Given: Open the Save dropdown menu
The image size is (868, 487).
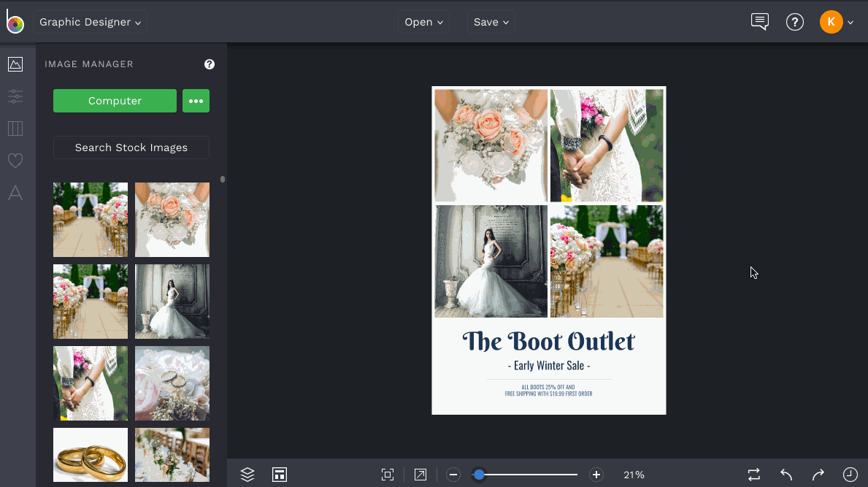Looking at the screenshot, I should pos(491,22).
